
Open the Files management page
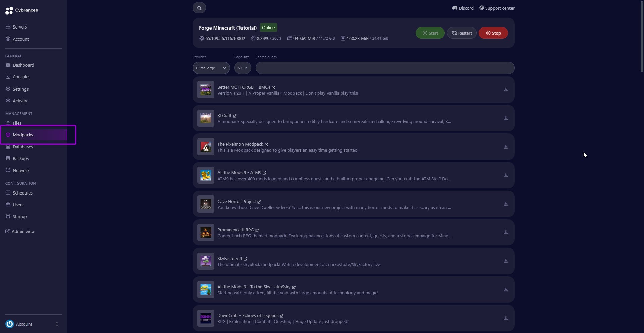coord(17,123)
